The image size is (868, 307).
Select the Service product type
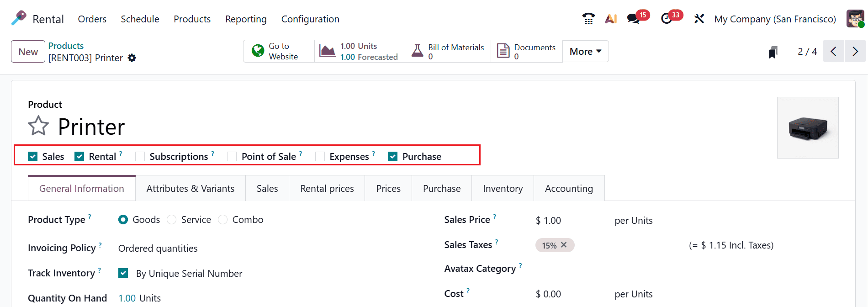(x=172, y=220)
